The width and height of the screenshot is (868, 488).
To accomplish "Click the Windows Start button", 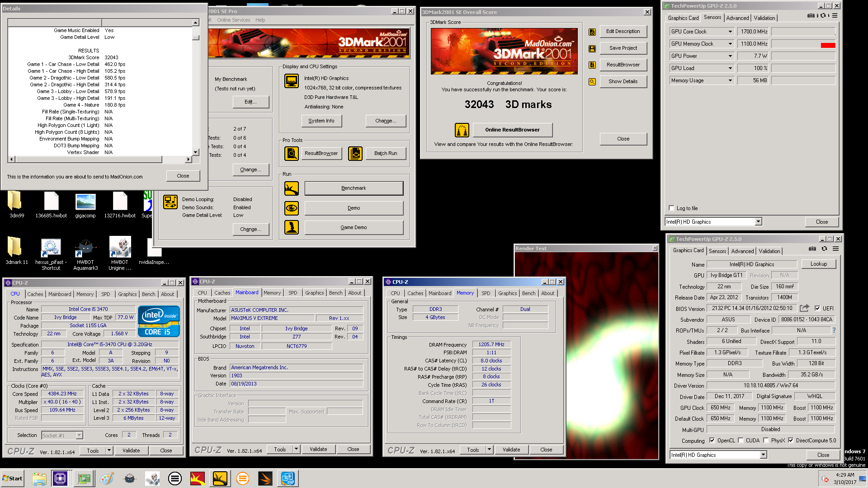I will click(x=13, y=478).
